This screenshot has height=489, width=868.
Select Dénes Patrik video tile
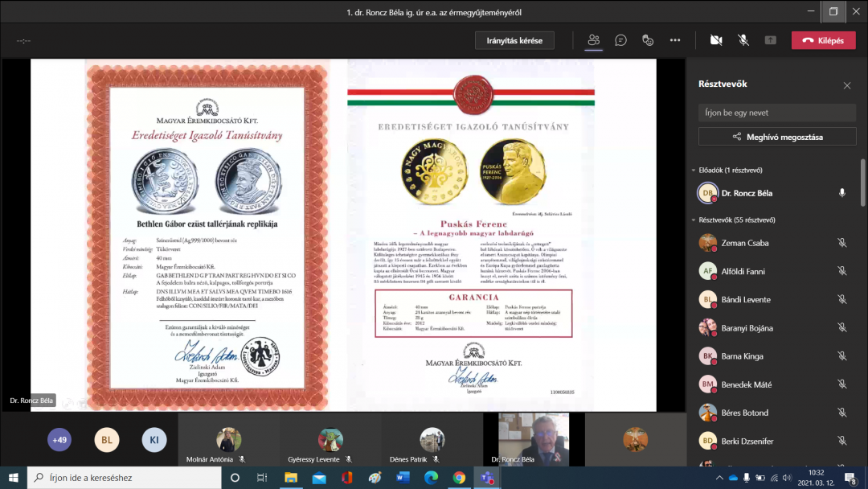pyautogui.click(x=432, y=440)
